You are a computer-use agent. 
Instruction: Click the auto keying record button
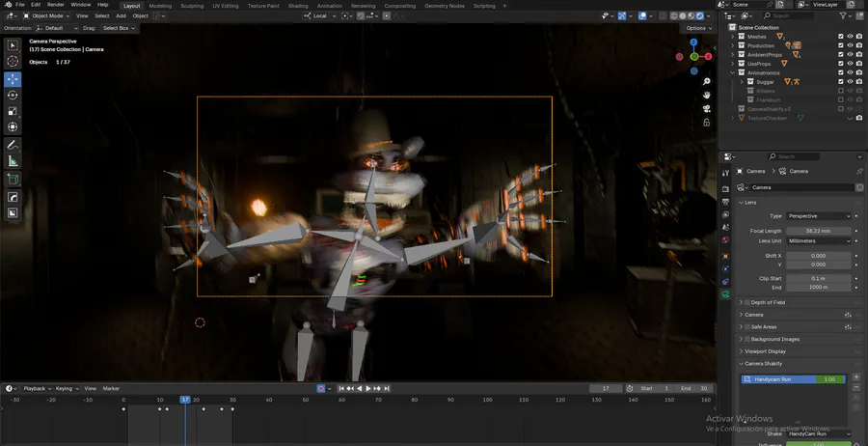click(x=321, y=388)
